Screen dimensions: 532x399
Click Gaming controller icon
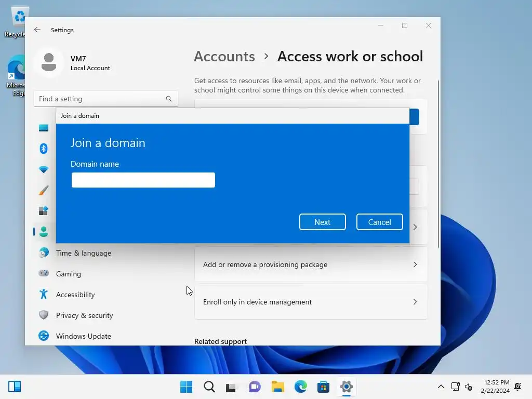44,273
